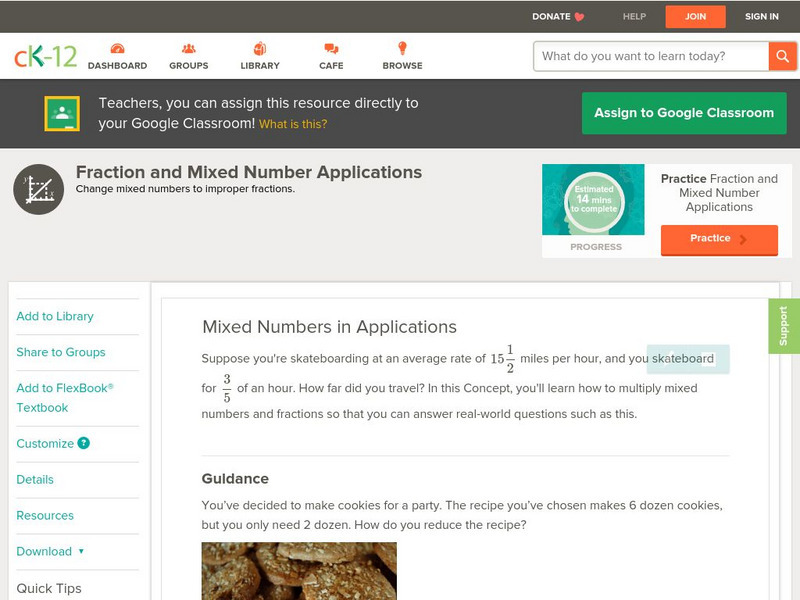Screen dimensions: 800x600
Task: Open the Dashboard from the navigation icons
Action: click(118, 47)
